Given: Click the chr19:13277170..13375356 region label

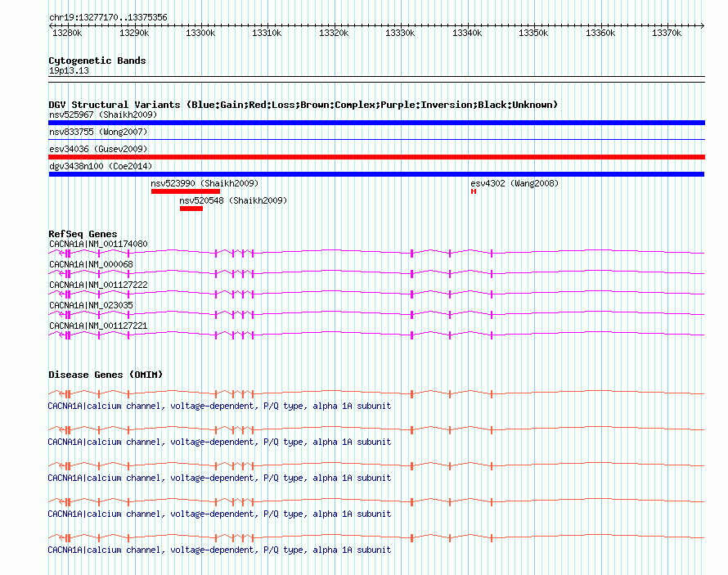Looking at the screenshot, I should pyautogui.click(x=108, y=17).
